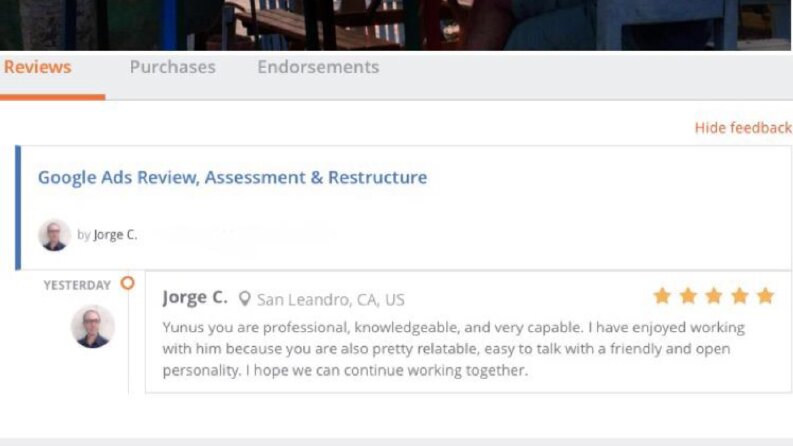Viewport: 793px width, 446px height.
Task: Open Google Ads Review, Assessment & Restructure title
Action: click(232, 177)
